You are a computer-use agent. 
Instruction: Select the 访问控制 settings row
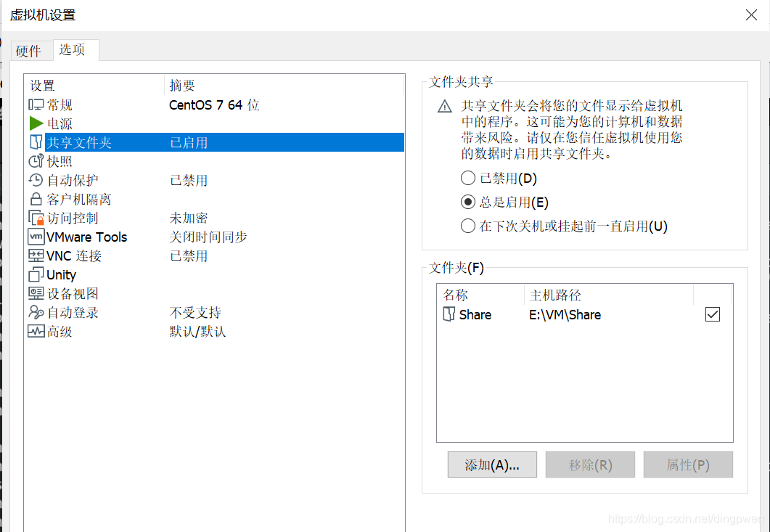(x=215, y=218)
